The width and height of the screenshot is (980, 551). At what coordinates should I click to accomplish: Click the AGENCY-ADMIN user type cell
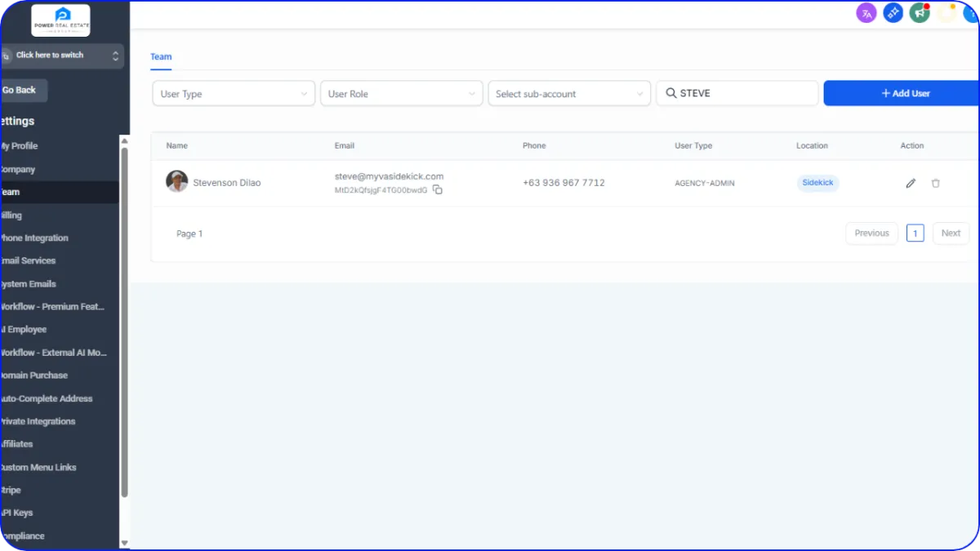705,184
